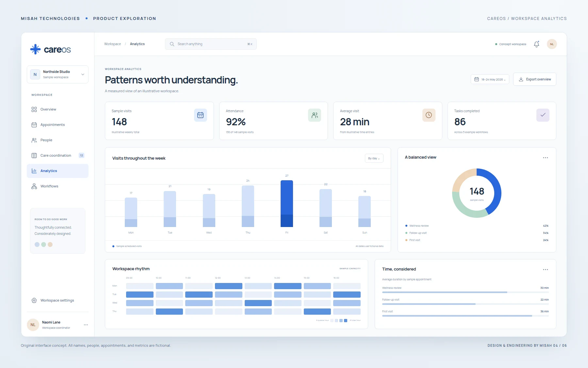Image resolution: width=588 pixels, height=368 pixels.
Task: Go to Overview in sidebar
Action: (57, 109)
